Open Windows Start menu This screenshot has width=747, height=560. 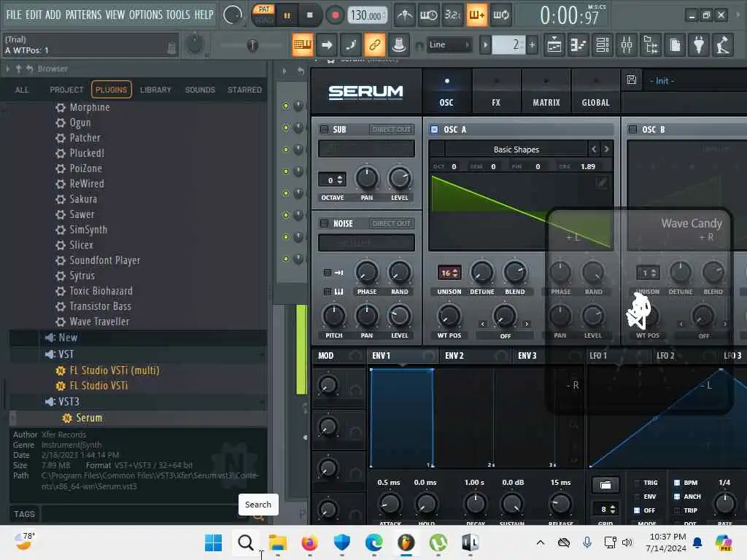(213, 542)
